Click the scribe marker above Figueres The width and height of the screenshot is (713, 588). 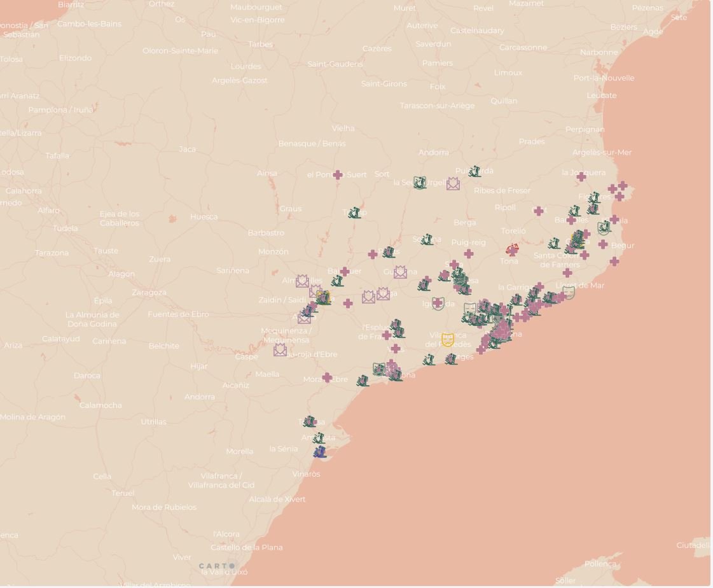tap(594, 199)
